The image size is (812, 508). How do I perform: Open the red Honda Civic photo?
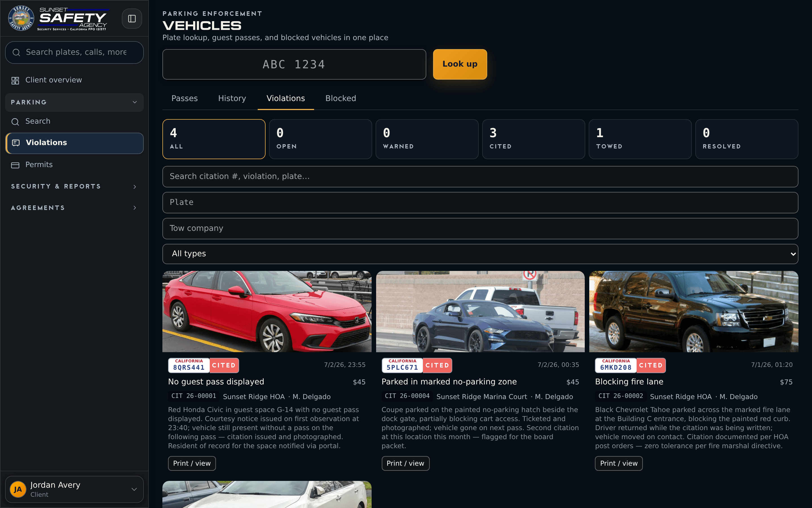point(267,312)
